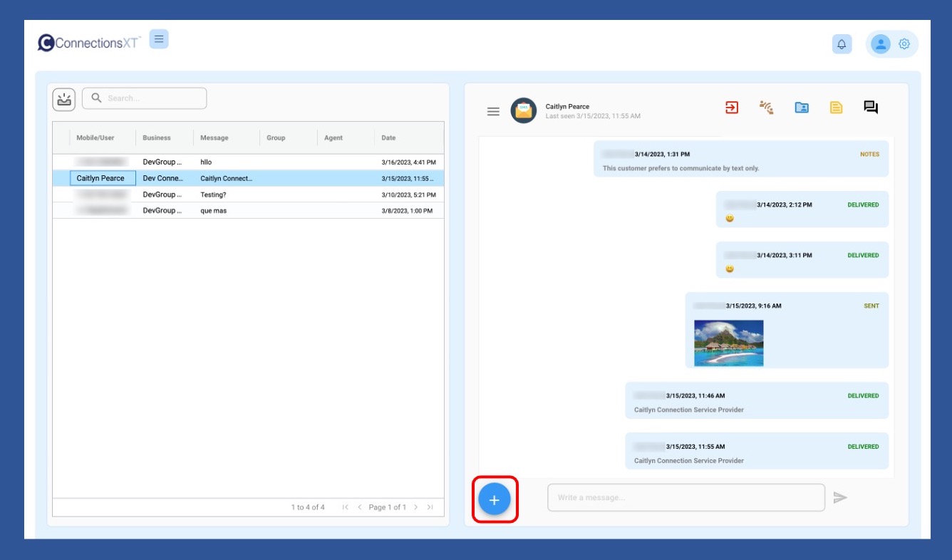Open the tropical island image thumbnail
The height and width of the screenshot is (560, 952).
click(x=728, y=343)
